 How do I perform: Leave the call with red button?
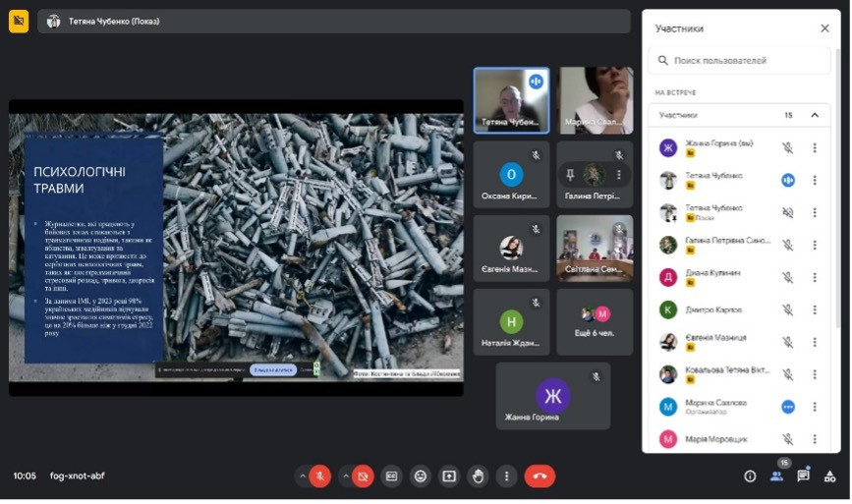[540, 476]
